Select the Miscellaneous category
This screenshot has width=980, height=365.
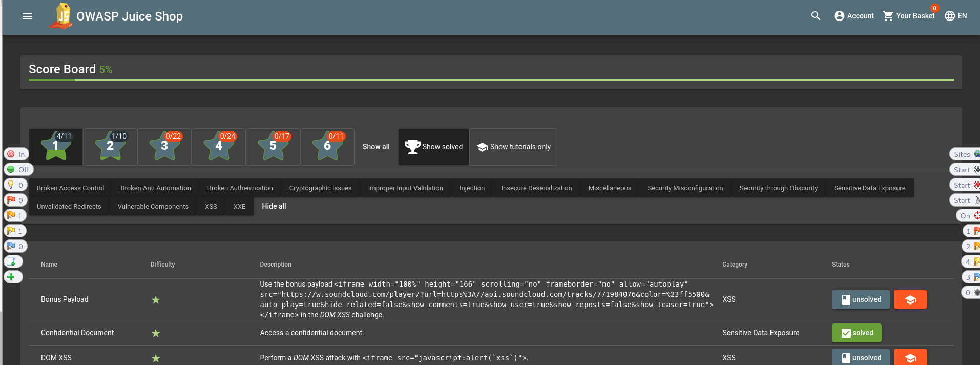coord(610,188)
